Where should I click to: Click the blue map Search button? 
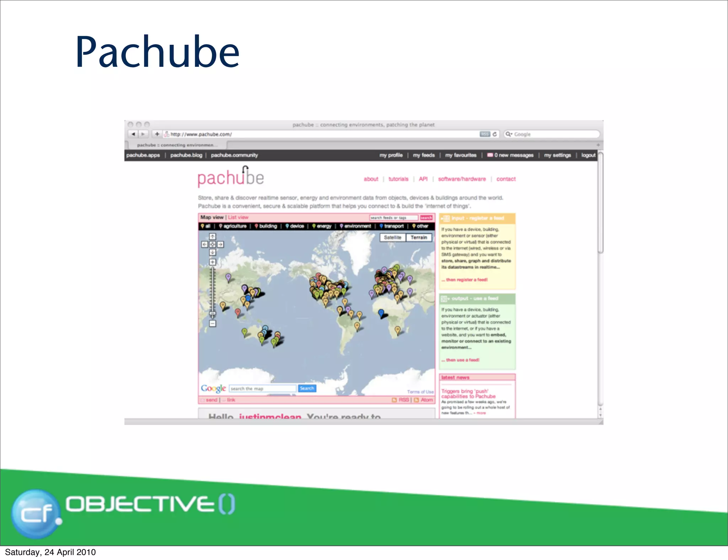pos(307,388)
